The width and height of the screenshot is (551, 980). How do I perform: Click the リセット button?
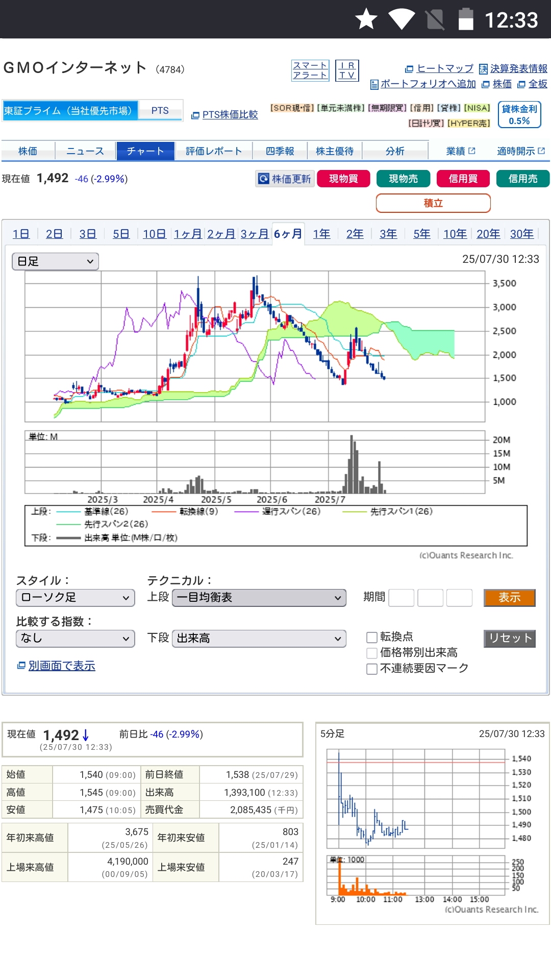pyautogui.click(x=510, y=639)
